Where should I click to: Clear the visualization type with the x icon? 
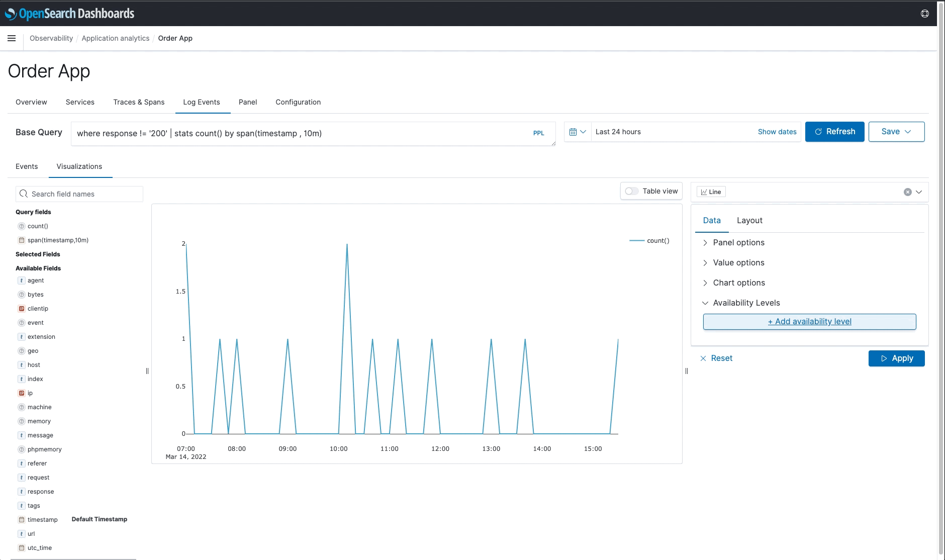pyautogui.click(x=907, y=192)
